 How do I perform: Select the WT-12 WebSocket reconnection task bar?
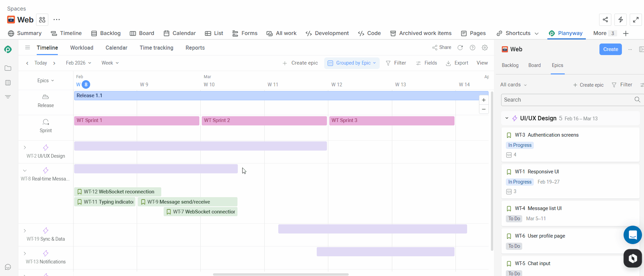click(118, 192)
